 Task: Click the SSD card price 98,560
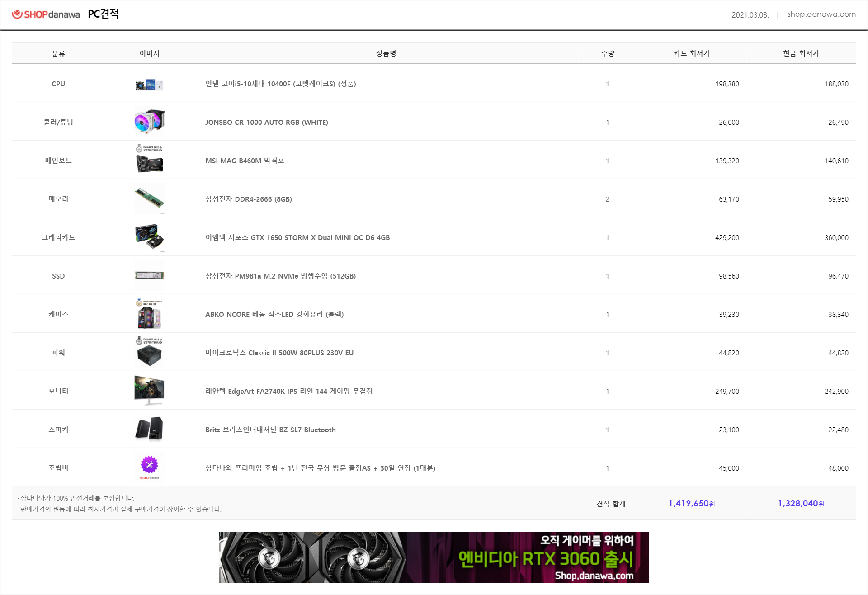(729, 276)
